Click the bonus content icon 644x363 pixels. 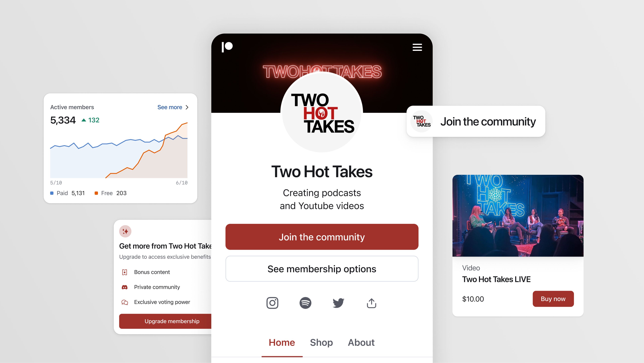tap(125, 271)
